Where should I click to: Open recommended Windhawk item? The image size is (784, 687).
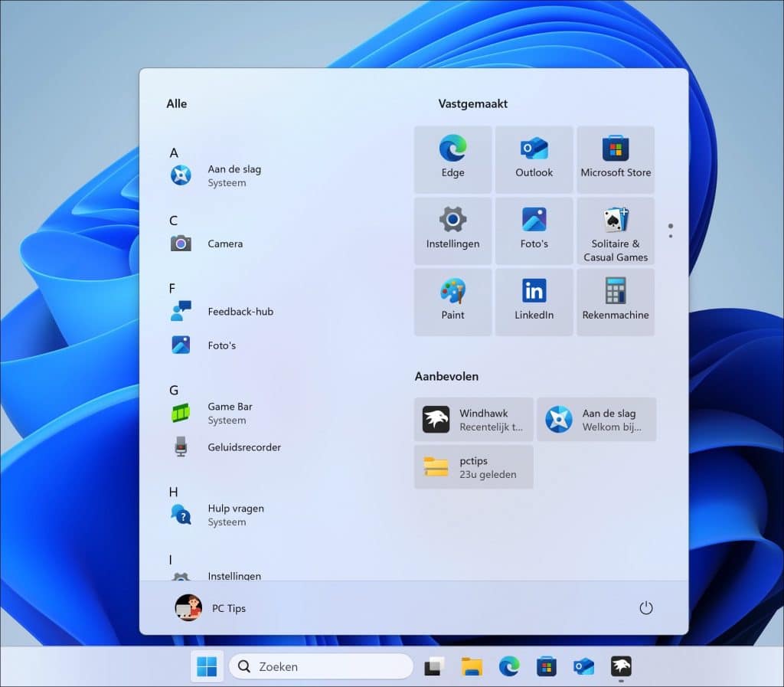474,420
